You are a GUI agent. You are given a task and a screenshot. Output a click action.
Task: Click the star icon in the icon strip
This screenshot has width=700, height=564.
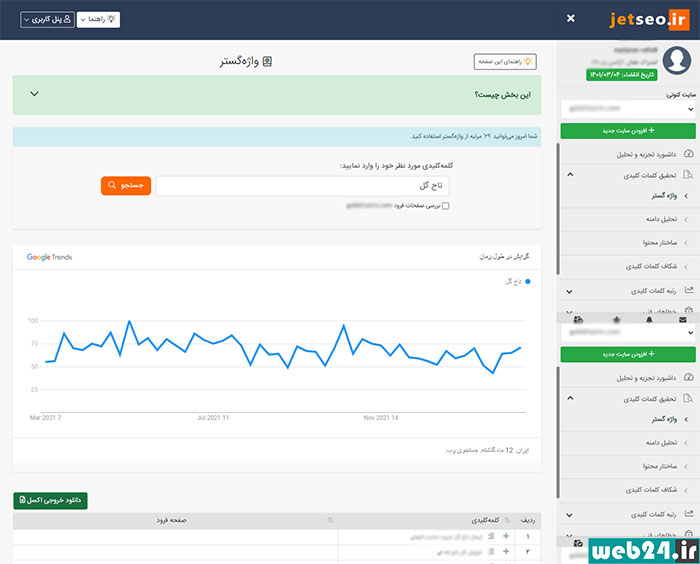pos(617,319)
